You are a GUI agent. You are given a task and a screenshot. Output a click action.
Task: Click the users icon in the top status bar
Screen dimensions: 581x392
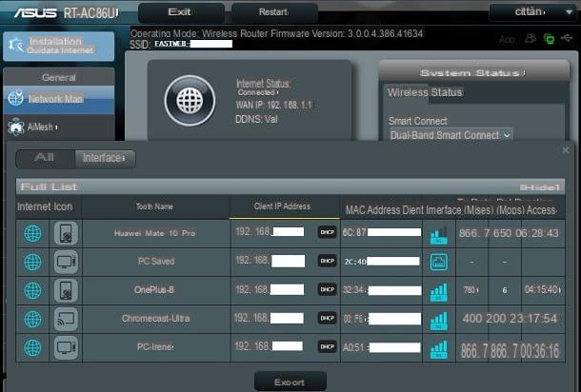[x=531, y=38]
